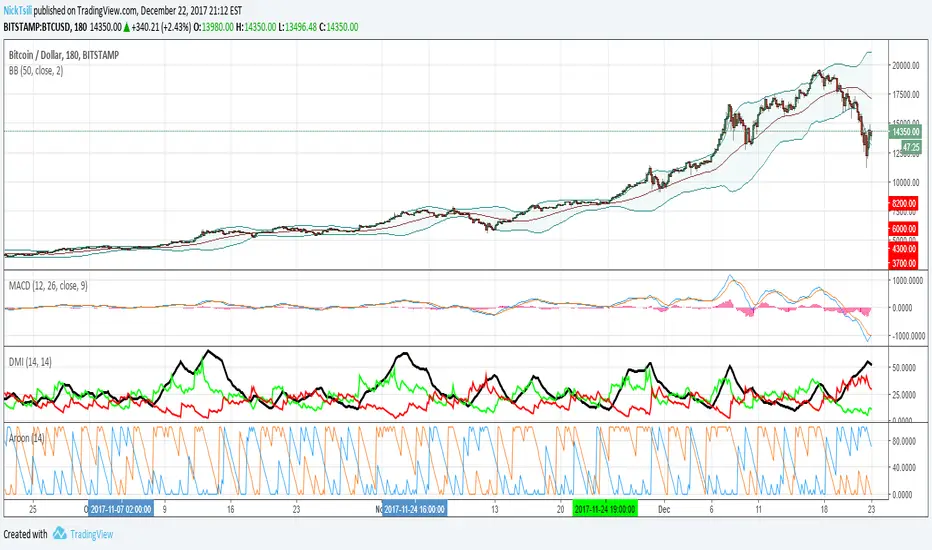Click the C:14350.00 close value
The height and width of the screenshot is (550, 932).
coord(339,27)
